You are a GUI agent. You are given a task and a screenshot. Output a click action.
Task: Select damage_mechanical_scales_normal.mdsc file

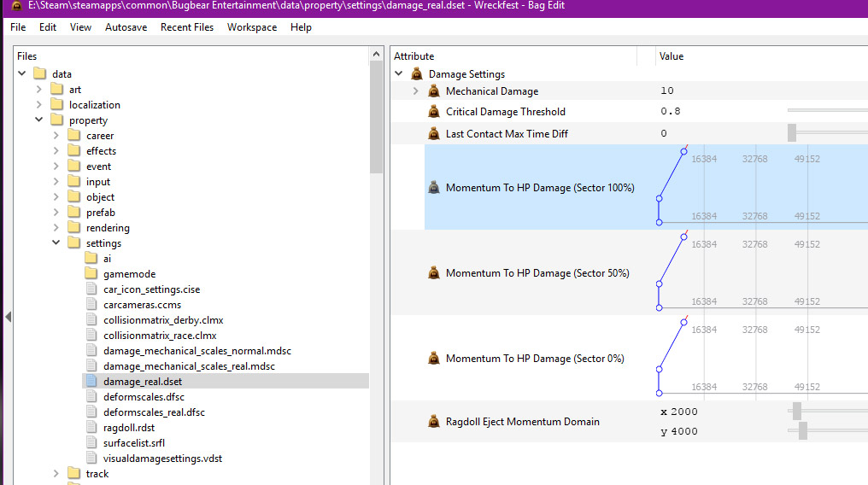197,351
